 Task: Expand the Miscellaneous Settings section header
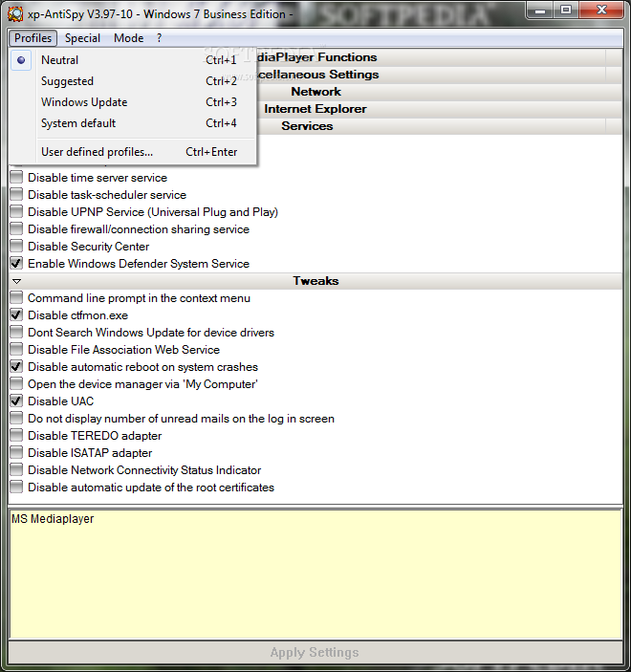[439, 75]
